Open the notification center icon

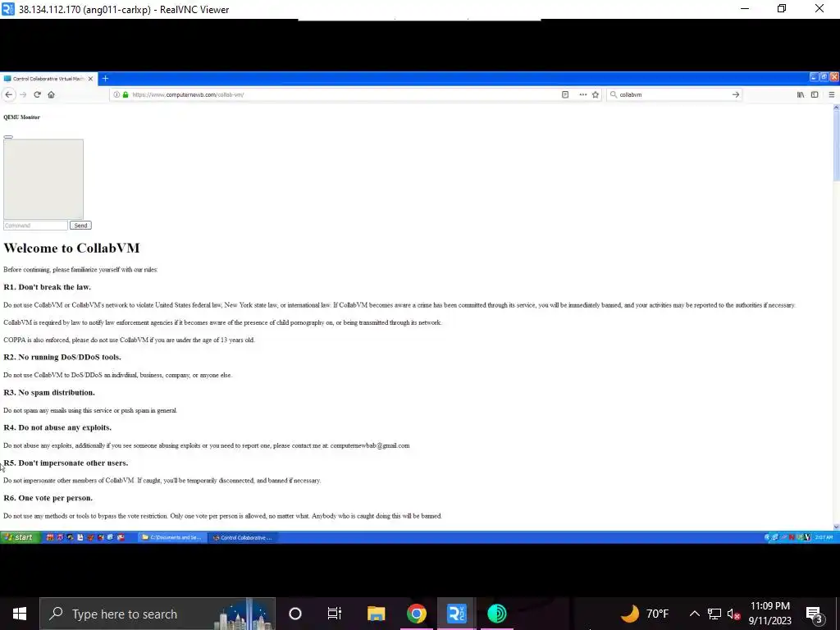(815, 614)
